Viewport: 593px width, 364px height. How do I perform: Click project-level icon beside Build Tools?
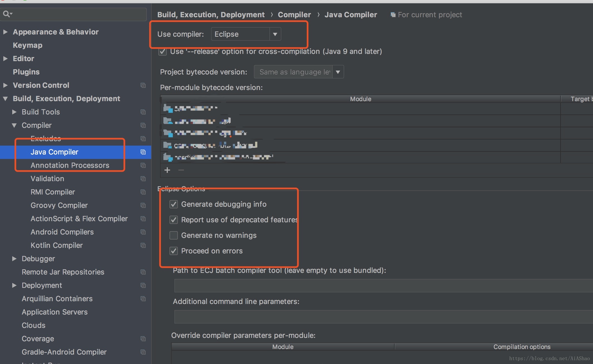click(143, 112)
